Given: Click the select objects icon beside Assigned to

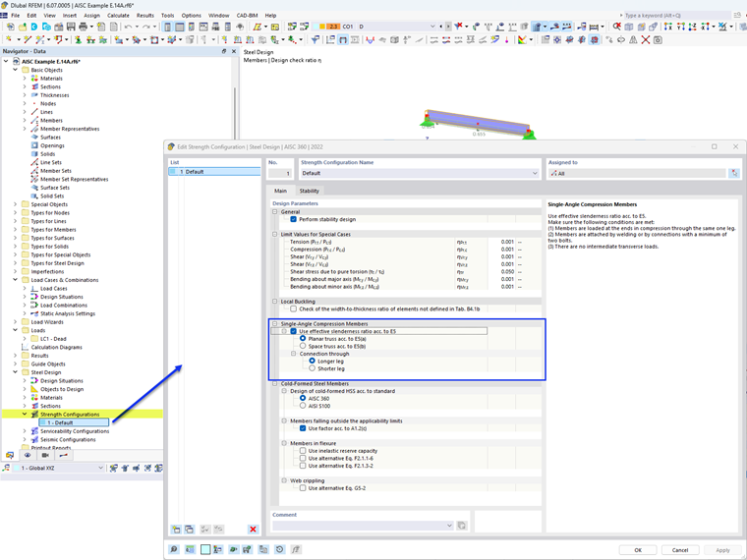Looking at the screenshot, I should pos(734,173).
